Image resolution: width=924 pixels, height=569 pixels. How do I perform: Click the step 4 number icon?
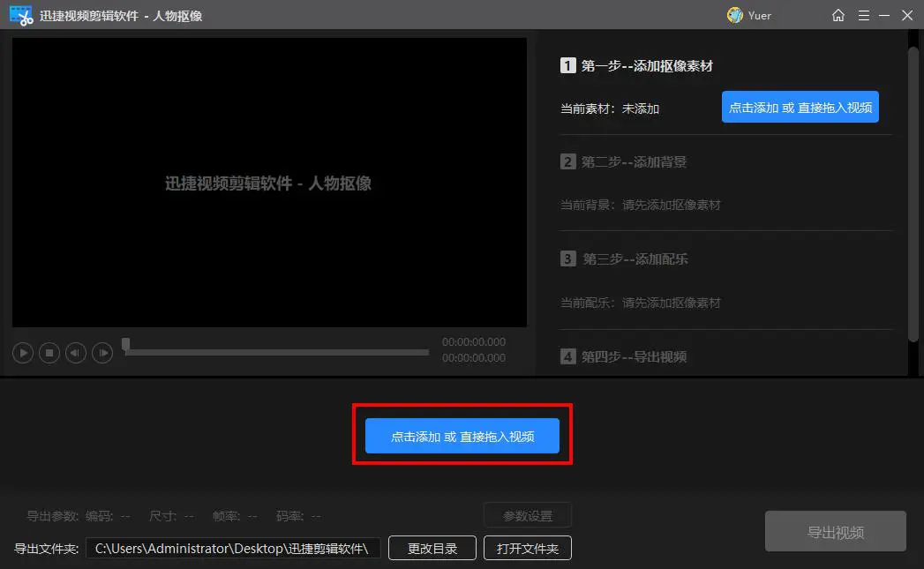click(567, 356)
